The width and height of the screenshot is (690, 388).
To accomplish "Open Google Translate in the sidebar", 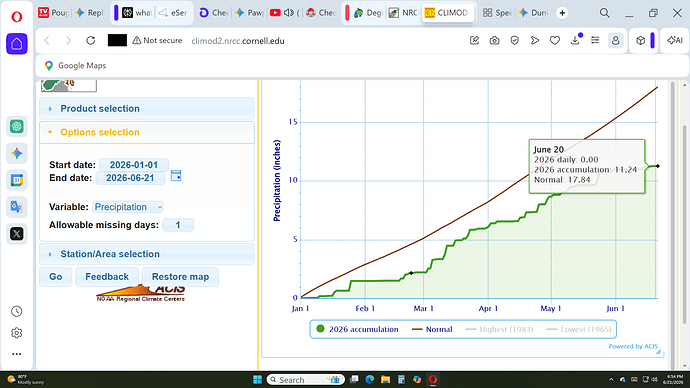I will point(17,207).
